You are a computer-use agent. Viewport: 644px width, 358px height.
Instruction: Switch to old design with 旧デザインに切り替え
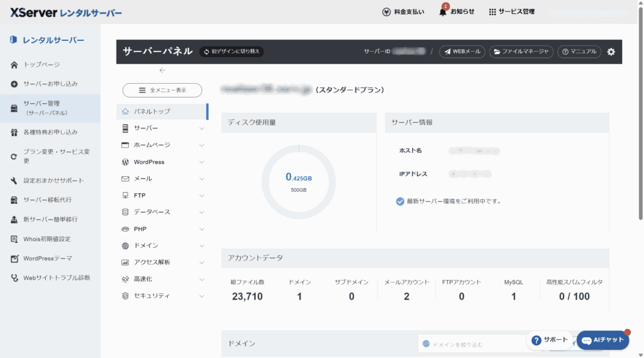(x=231, y=52)
